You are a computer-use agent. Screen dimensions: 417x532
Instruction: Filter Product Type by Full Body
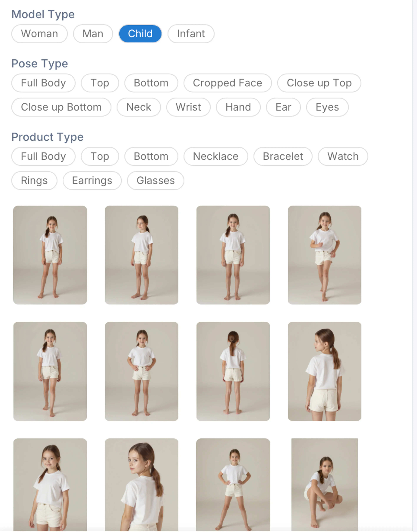click(43, 156)
